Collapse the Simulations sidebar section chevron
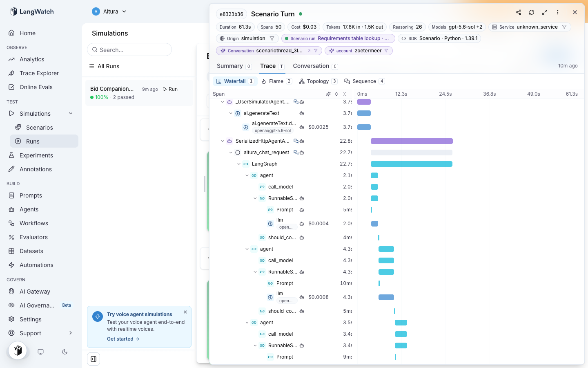Image resolution: width=588 pixels, height=368 pixels. 71,114
